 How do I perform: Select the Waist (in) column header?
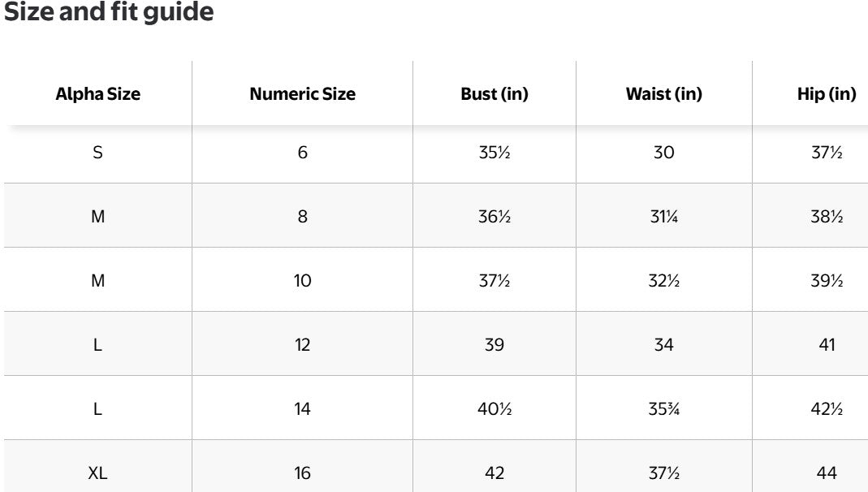(663, 94)
